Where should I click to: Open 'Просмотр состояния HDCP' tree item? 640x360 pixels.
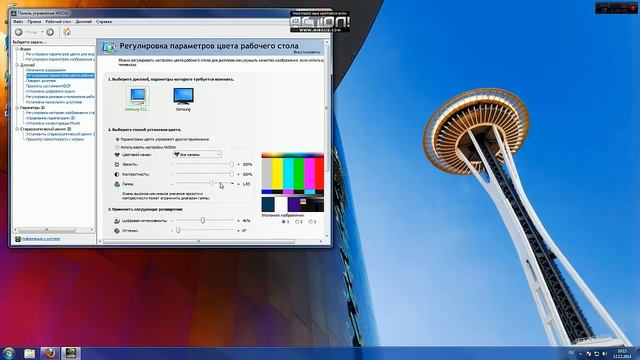[48, 86]
